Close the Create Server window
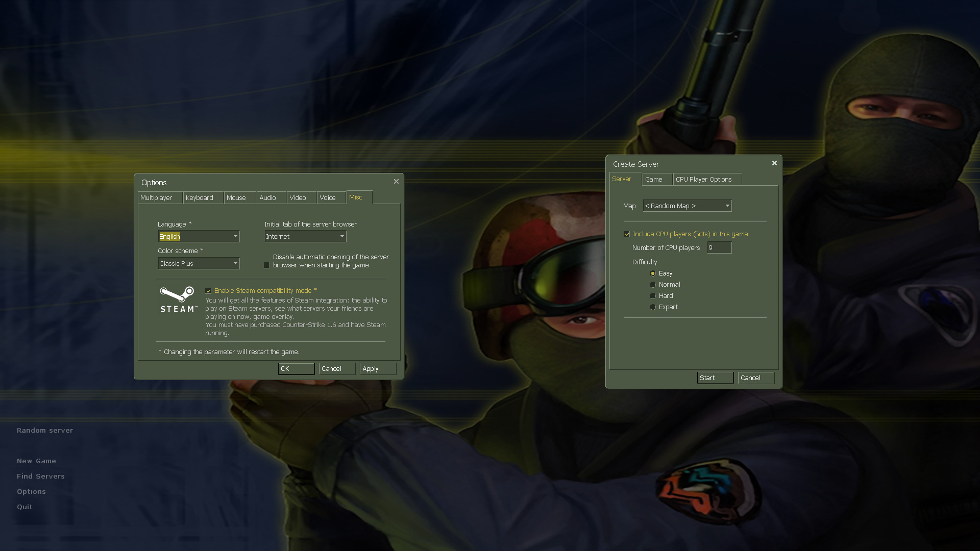Image resolution: width=980 pixels, height=551 pixels. [774, 163]
